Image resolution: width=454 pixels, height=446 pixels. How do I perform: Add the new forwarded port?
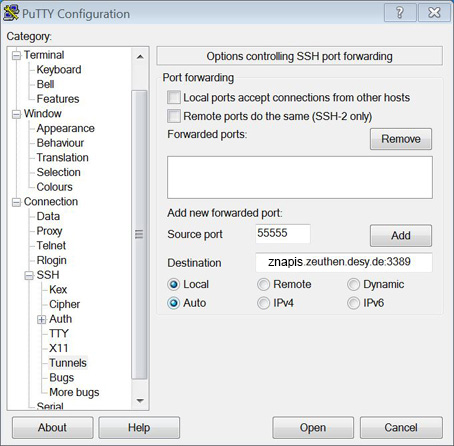(x=401, y=236)
